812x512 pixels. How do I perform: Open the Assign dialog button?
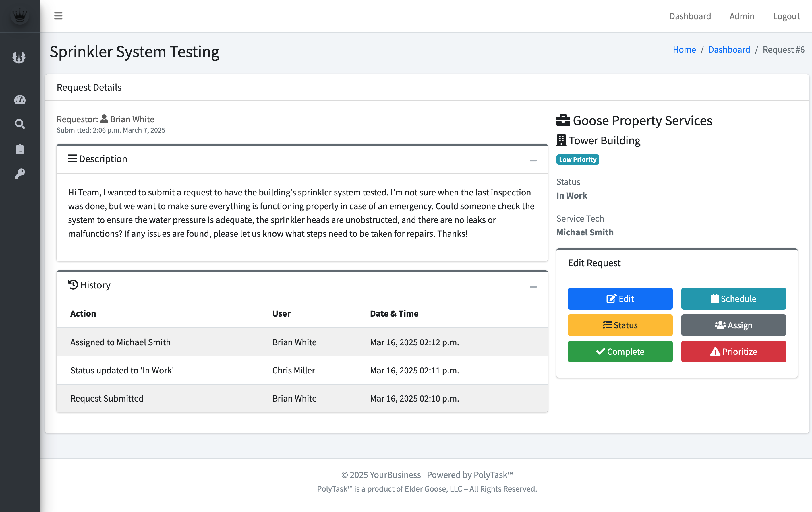[x=733, y=325]
